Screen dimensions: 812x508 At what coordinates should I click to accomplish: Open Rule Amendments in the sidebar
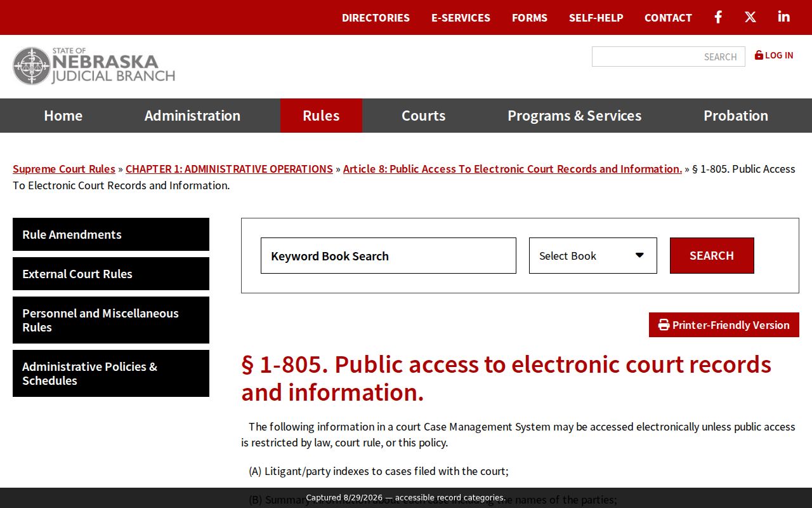tap(111, 234)
